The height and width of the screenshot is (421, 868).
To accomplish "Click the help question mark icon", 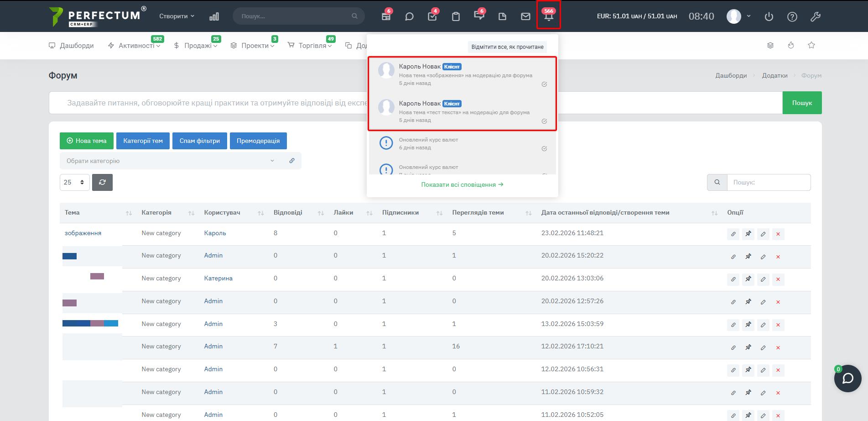I will tap(792, 16).
